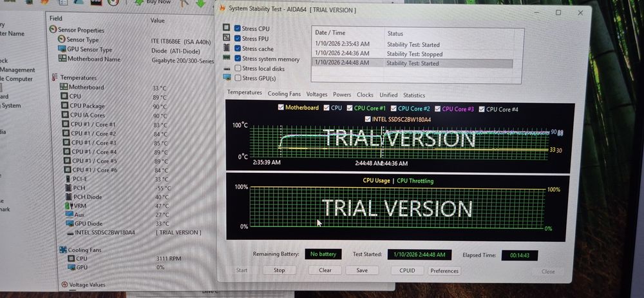Click the CPU chip icon beside Stress CPU
This screenshot has height=298, width=644.
point(226,27)
